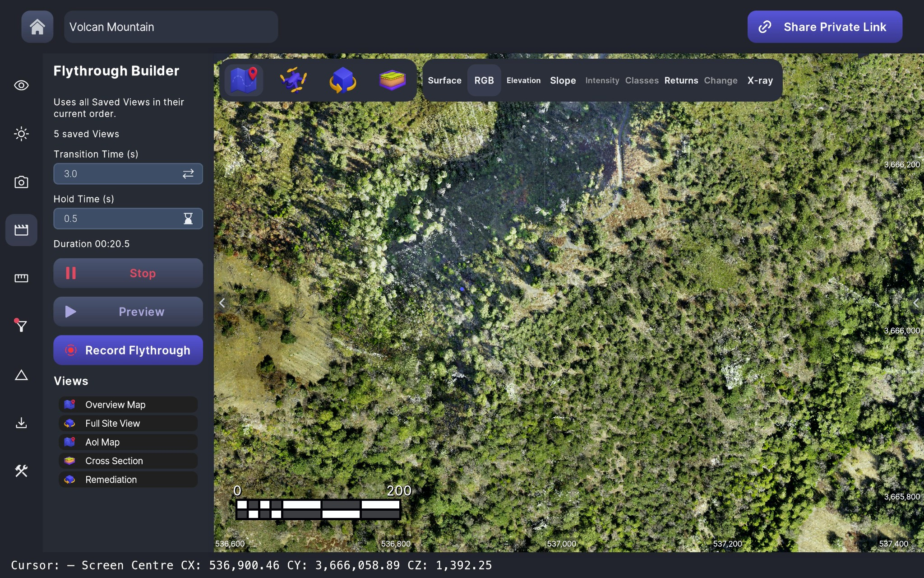This screenshot has width=924, height=578.
Task: Click the '5 saved Views' text
Action: (87, 134)
